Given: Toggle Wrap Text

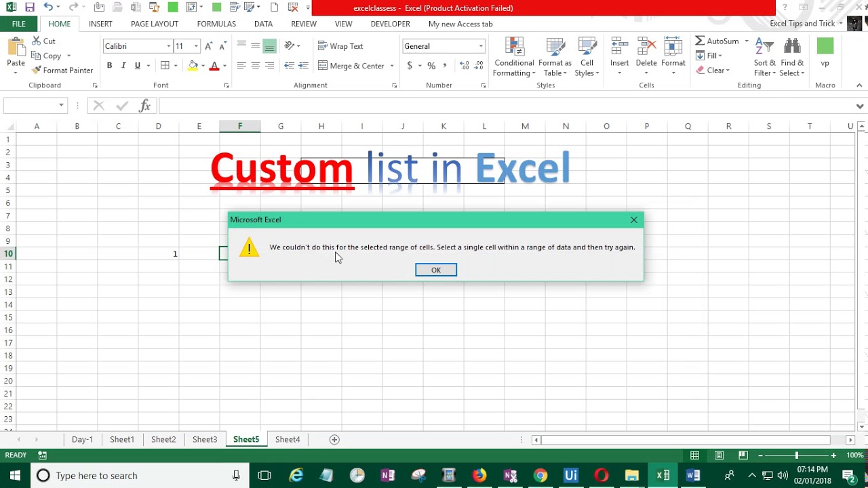Looking at the screenshot, I should (340, 46).
